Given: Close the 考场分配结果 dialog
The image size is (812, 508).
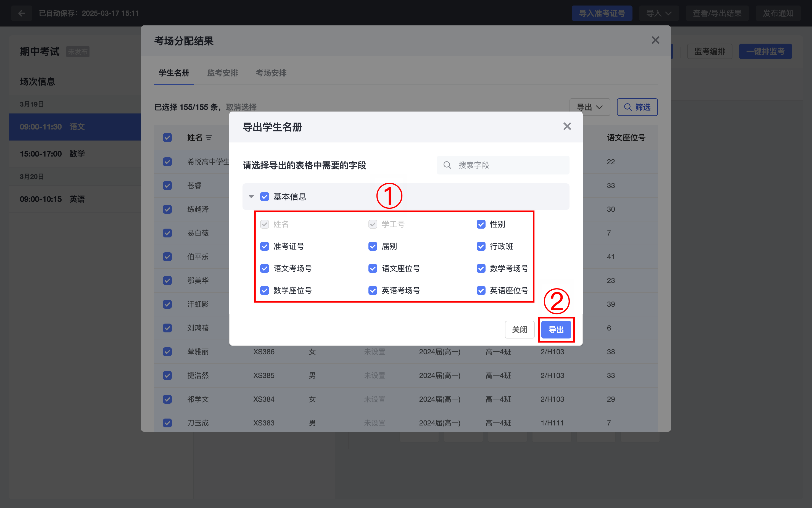Looking at the screenshot, I should pos(655,40).
